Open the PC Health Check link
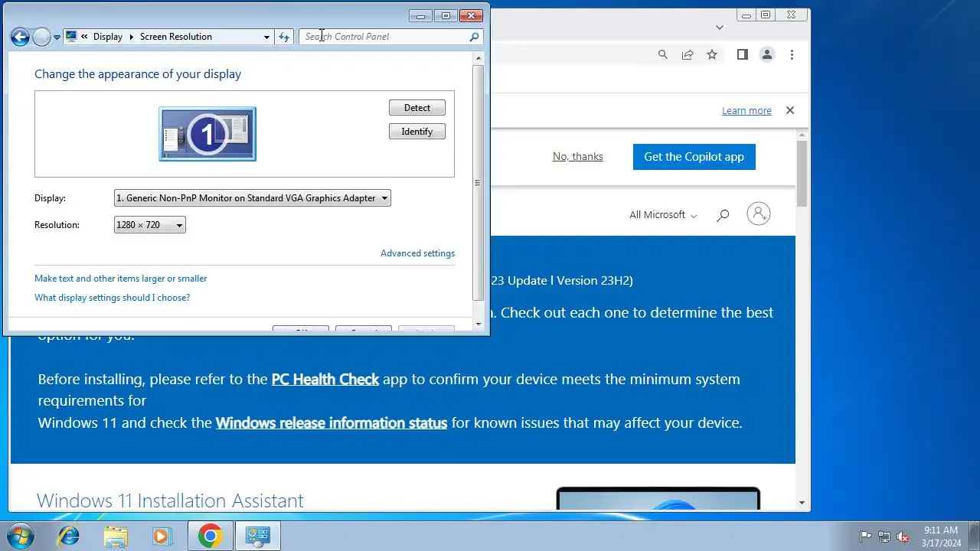 click(x=325, y=380)
